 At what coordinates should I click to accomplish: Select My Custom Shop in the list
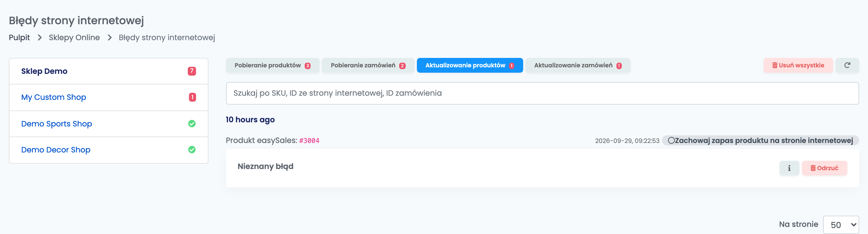109,97
